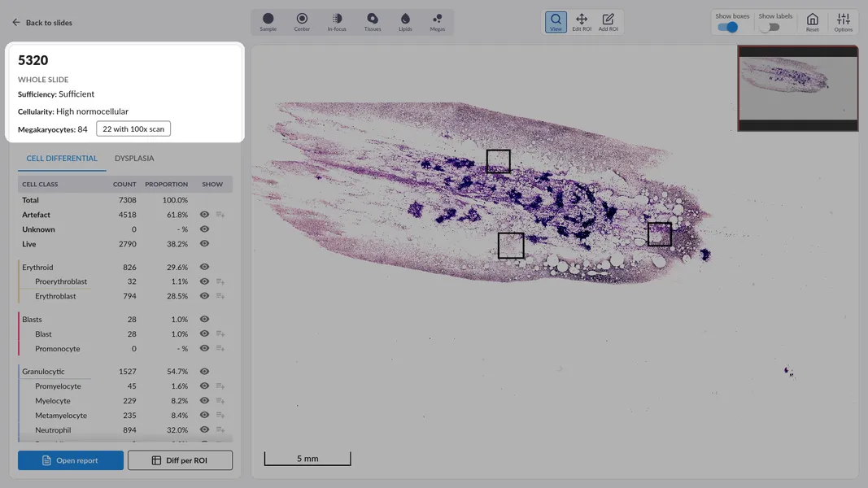Viewport: 868px width, 488px height.
Task: Enable the Show labels switch
Action: (770, 27)
